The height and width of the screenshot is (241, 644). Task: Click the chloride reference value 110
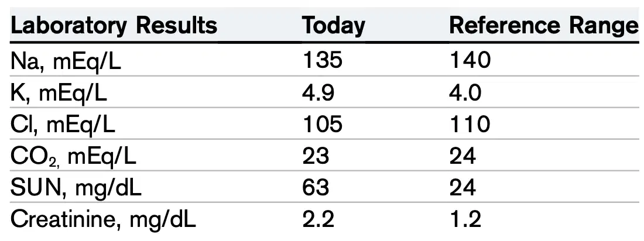(470, 123)
